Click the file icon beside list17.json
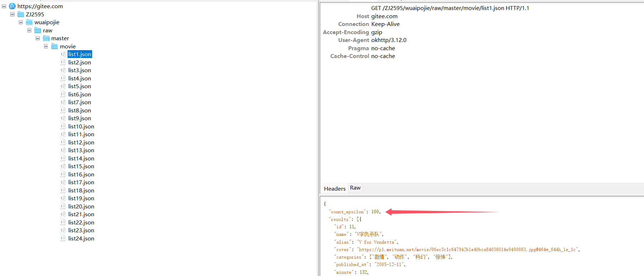Screen dimensions: 644x276 pos(63,182)
